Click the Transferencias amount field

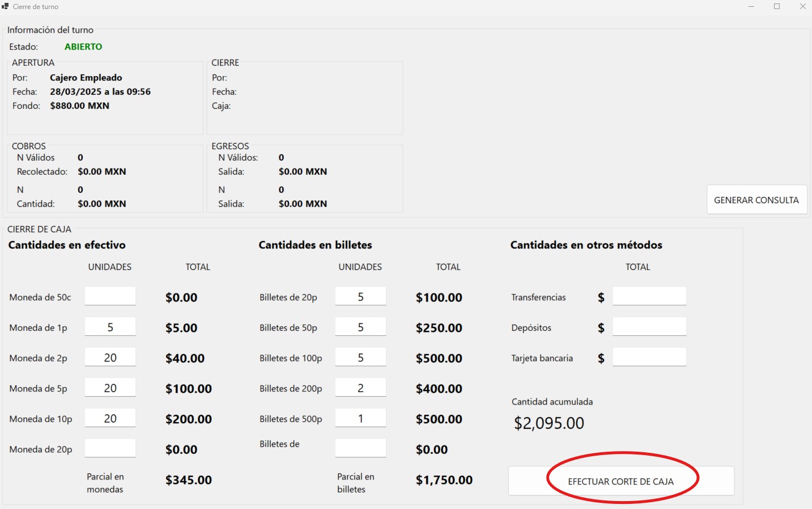[649, 296]
